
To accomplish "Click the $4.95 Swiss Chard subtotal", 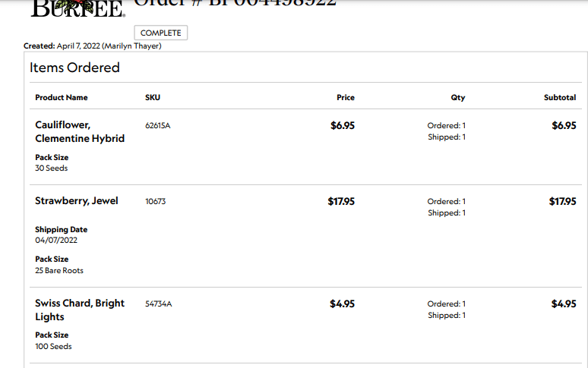I will coord(564,304).
